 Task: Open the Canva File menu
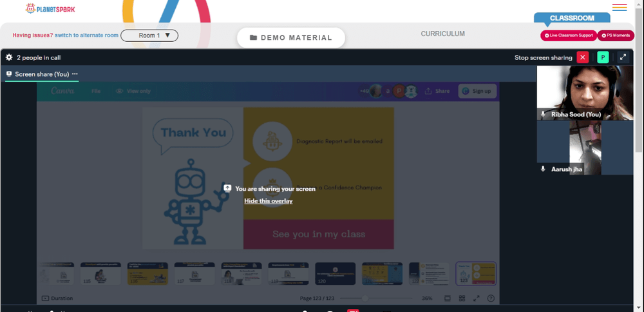96,92
